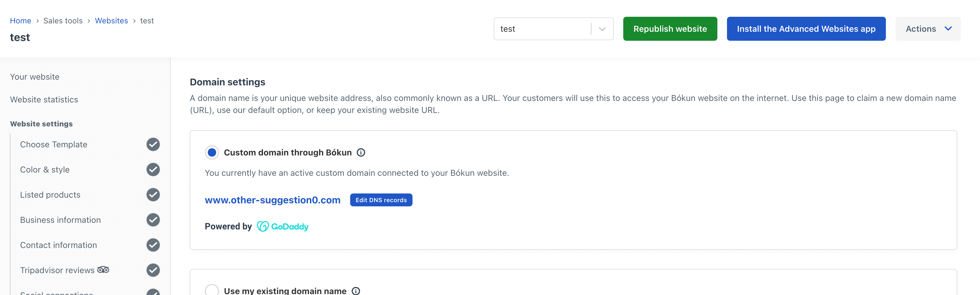Go to Tripadvisor reviews settings

[x=57, y=270]
